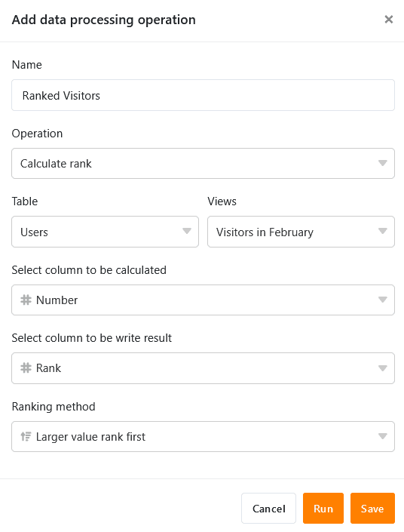Click the hash icon beside Number
The height and width of the screenshot is (532, 404).
(x=26, y=300)
